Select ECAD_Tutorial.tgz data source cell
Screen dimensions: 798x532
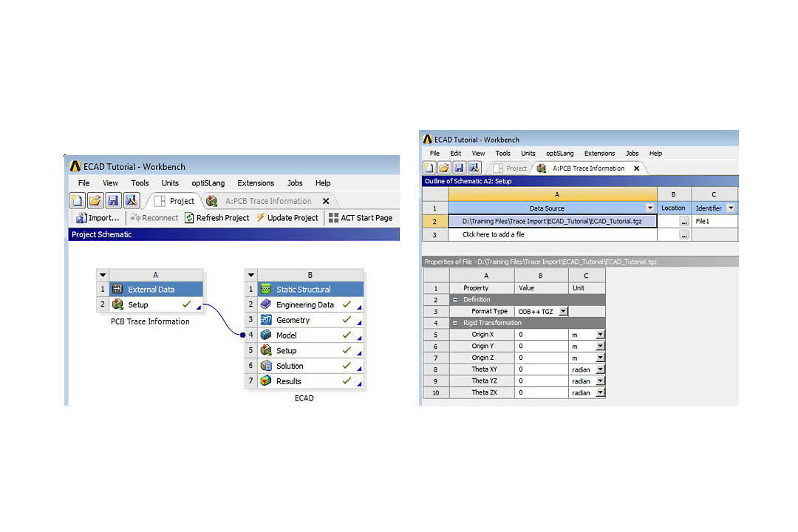pyautogui.click(x=552, y=221)
